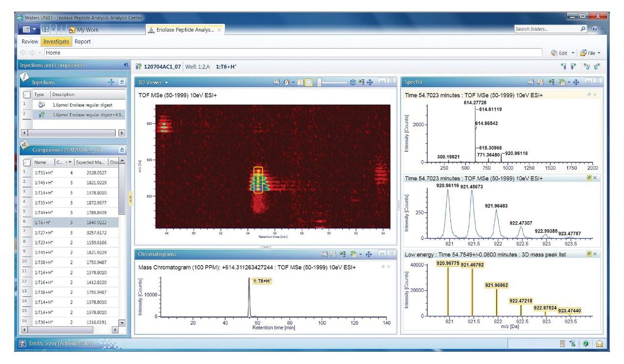The image size is (624, 364).
Task: Select the pan tool in the Chromatograms toolbar
Action: pyautogui.click(x=369, y=254)
